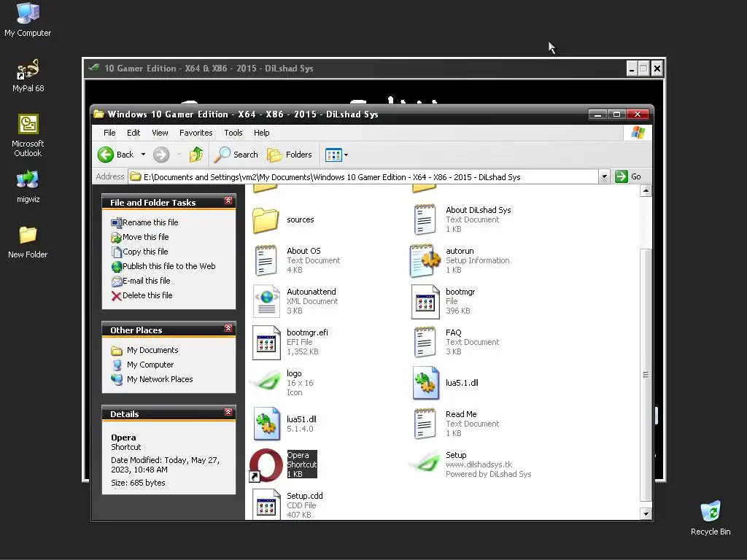This screenshot has height=560, width=747.
Task: Click the vertical scrollbar thumb
Action: 646,376
